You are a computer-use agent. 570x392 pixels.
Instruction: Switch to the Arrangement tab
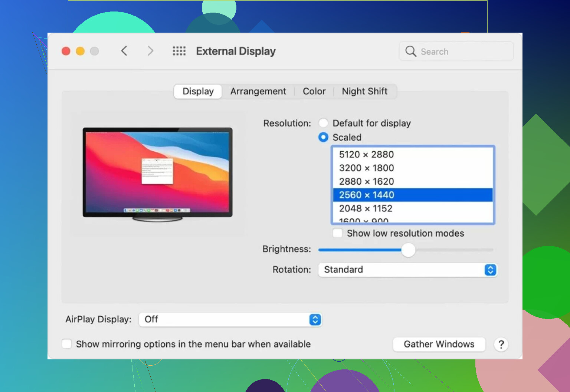click(x=258, y=91)
